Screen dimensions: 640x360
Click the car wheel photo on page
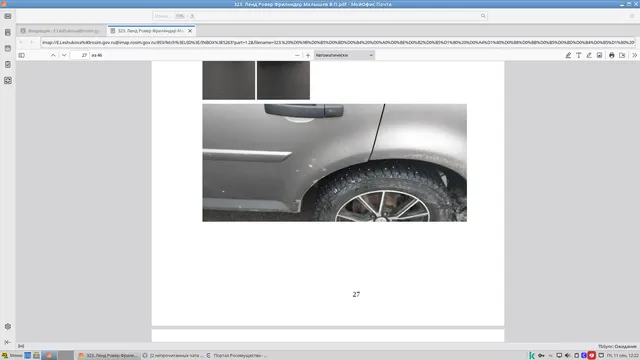[334, 162]
